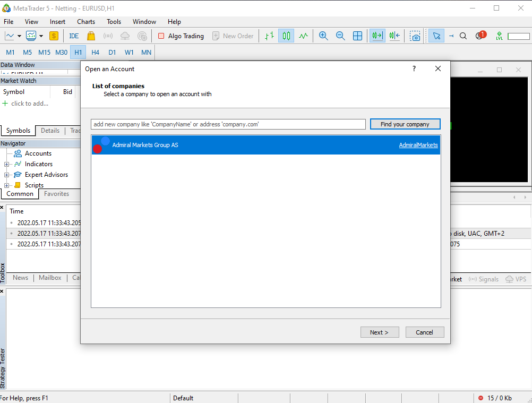
Task: Open the AdmiralMarkets link
Action: pyautogui.click(x=418, y=145)
